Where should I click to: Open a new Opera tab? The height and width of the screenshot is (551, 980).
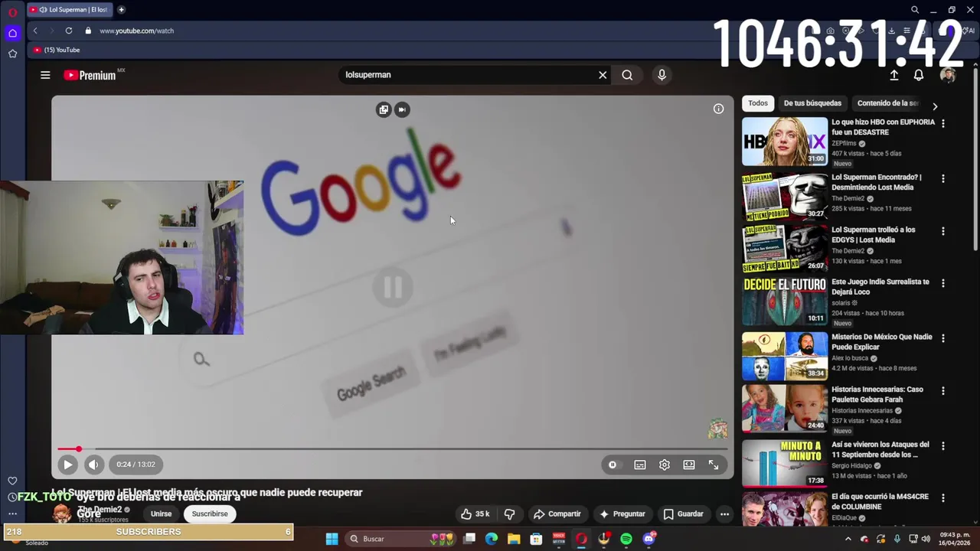point(121,10)
